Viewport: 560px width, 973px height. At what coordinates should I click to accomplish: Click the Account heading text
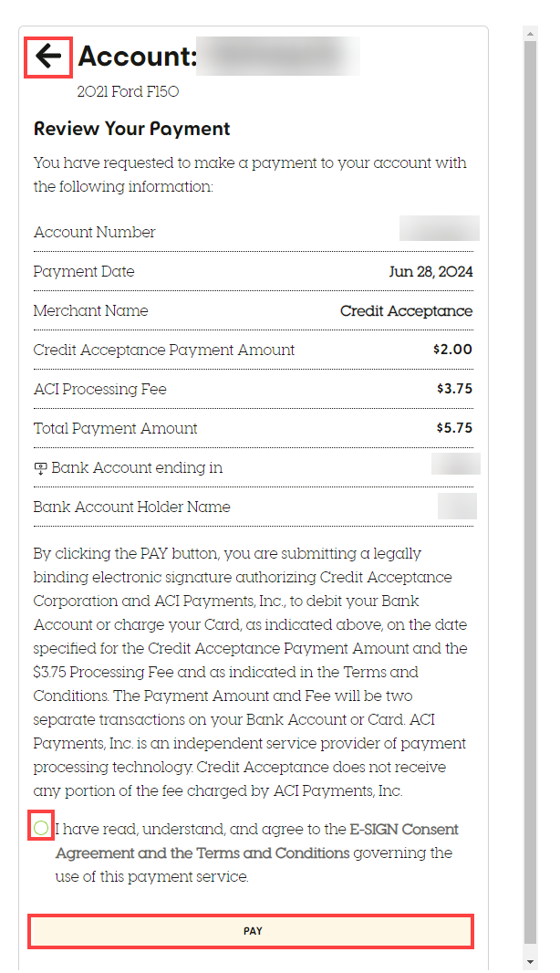[138, 57]
